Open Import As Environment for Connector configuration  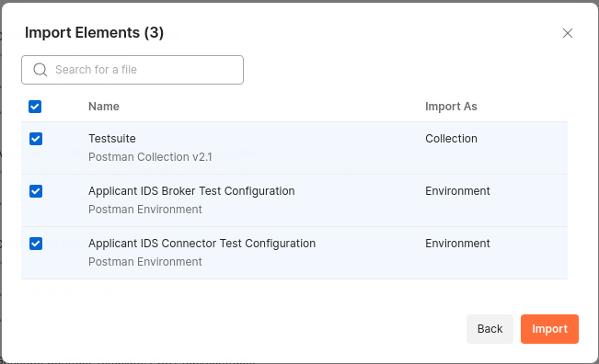point(457,243)
